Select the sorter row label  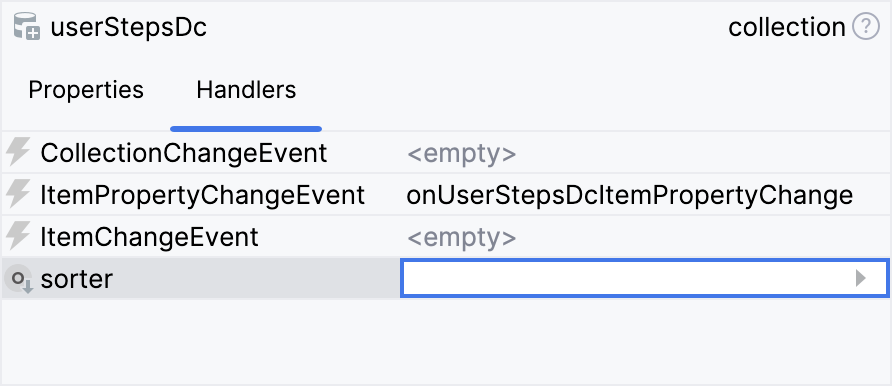click(77, 279)
